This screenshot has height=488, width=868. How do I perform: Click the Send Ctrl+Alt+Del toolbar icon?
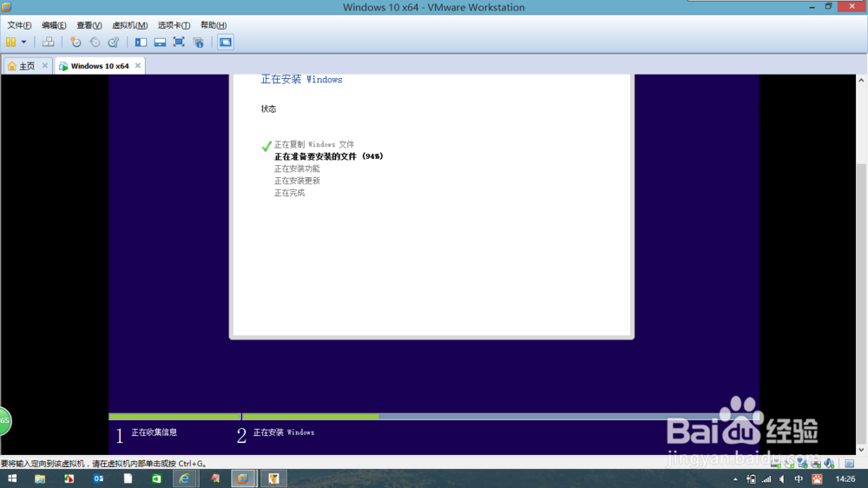click(48, 42)
